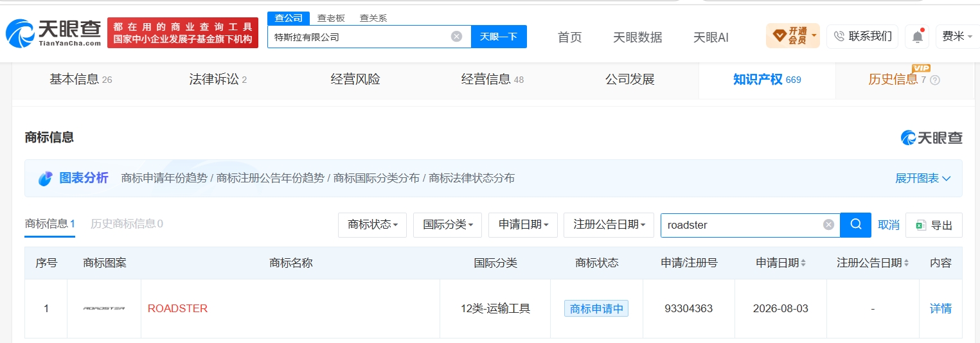Click the application date 2026-08-03
Viewport: 980px width, 343px height.
tap(781, 308)
